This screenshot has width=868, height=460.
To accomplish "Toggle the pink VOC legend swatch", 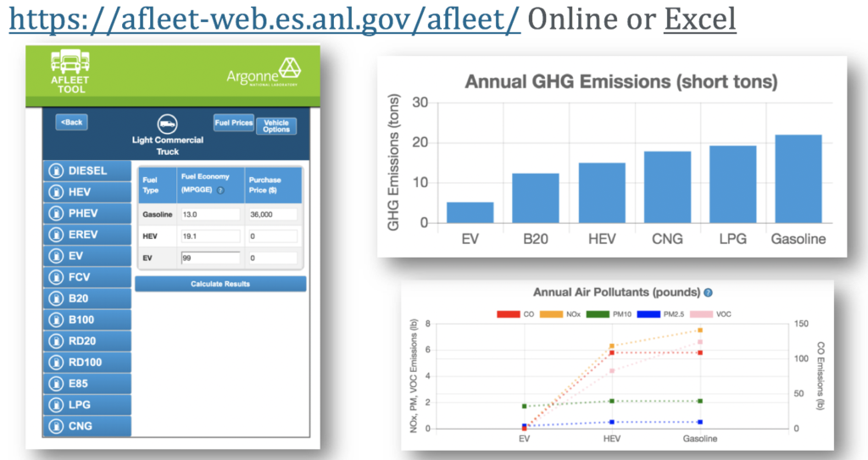I will pyautogui.click(x=701, y=313).
